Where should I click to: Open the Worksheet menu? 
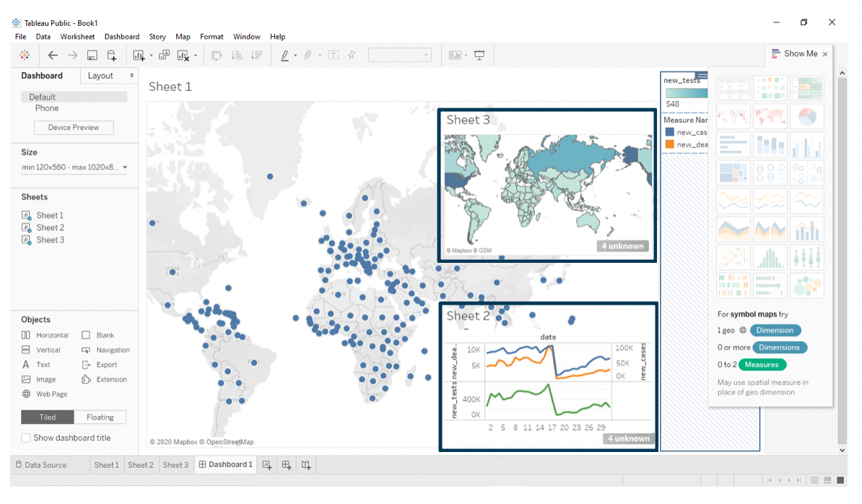pos(77,37)
